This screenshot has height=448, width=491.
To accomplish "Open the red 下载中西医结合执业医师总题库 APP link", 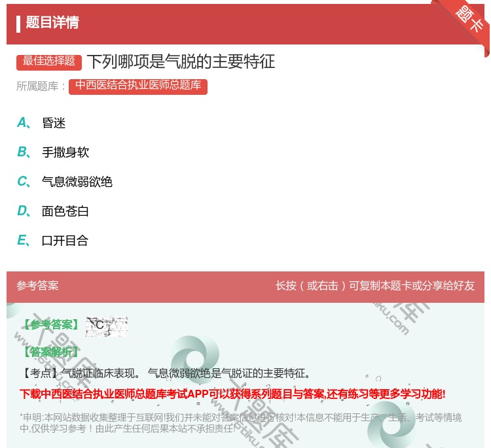I will click(x=232, y=394).
